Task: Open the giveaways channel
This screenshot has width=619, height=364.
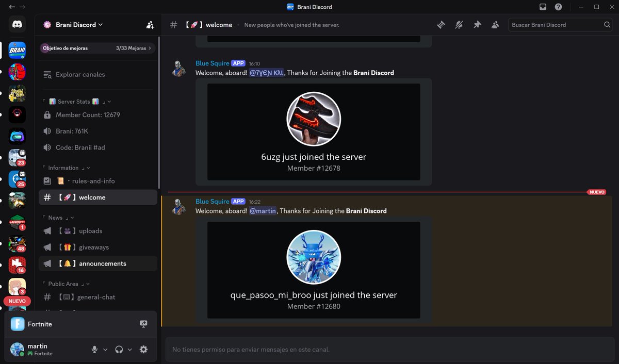Action: [98, 247]
